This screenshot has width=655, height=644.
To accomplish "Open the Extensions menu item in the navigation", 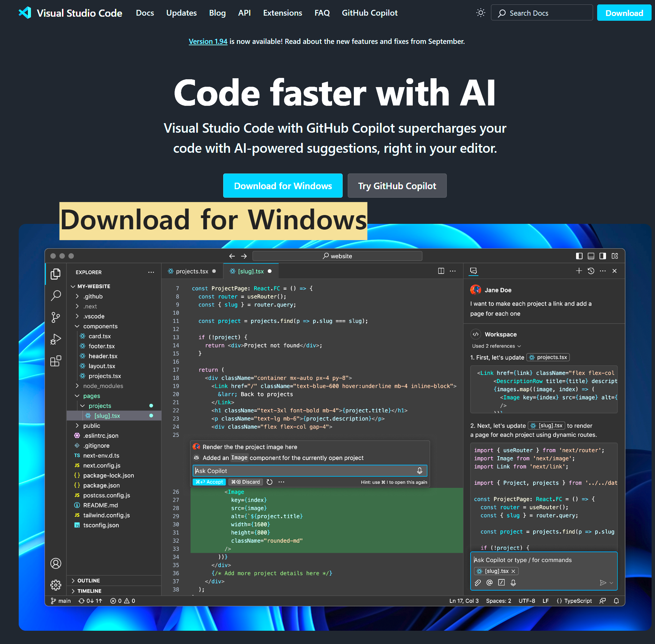I will point(282,13).
